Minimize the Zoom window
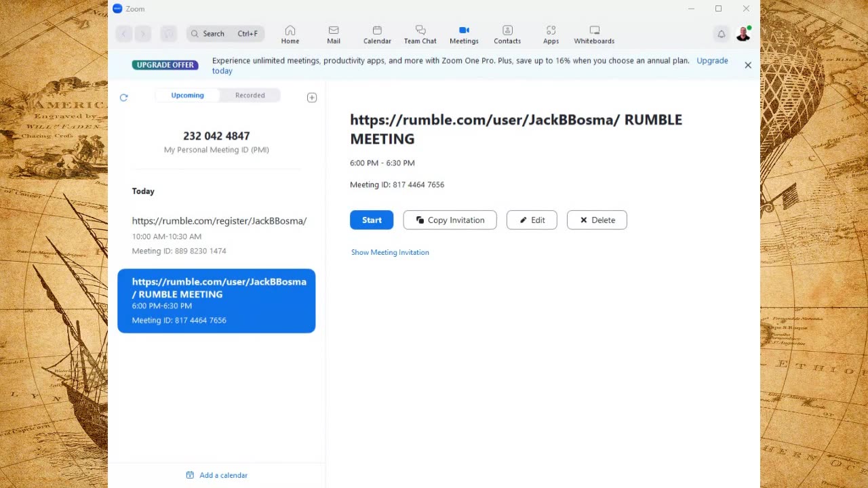This screenshot has height=488, width=868. [691, 9]
